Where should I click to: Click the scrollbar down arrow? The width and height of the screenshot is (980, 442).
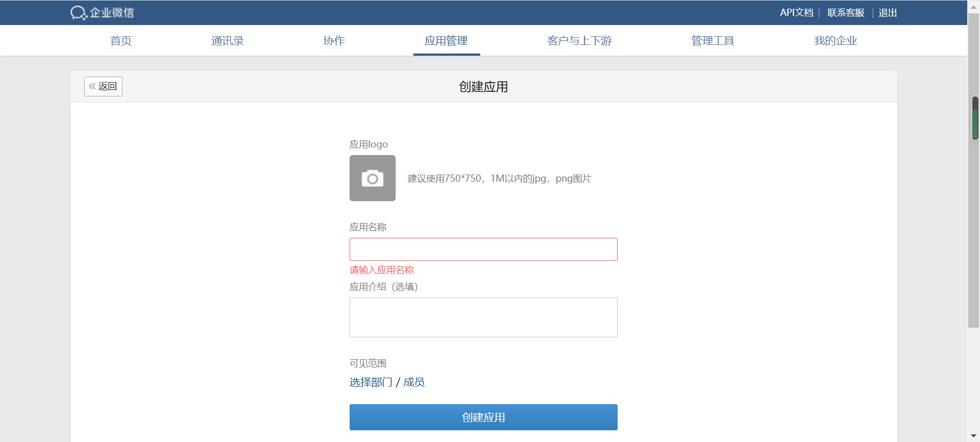tap(974, 436)
